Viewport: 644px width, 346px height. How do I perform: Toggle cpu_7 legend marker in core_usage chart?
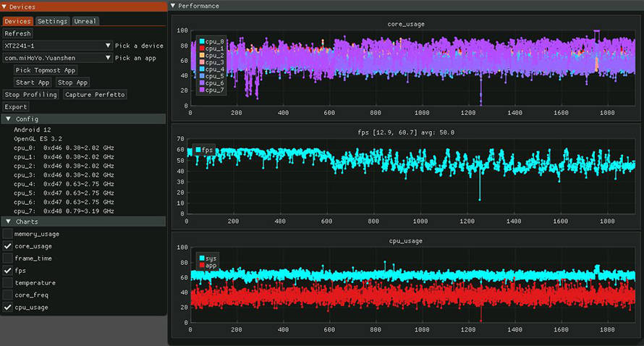201,90
